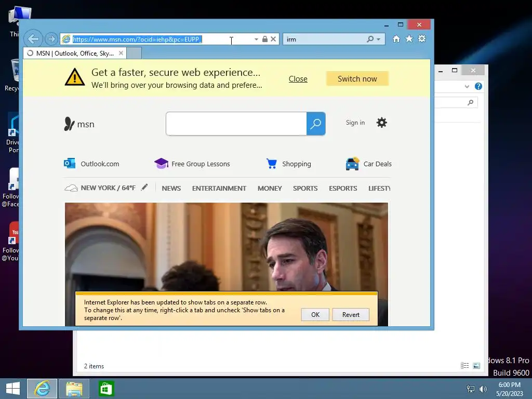Viewport: 532px width, 399px height.
Task: Open the Outlook.com shortcut
Action: [91, 164]
